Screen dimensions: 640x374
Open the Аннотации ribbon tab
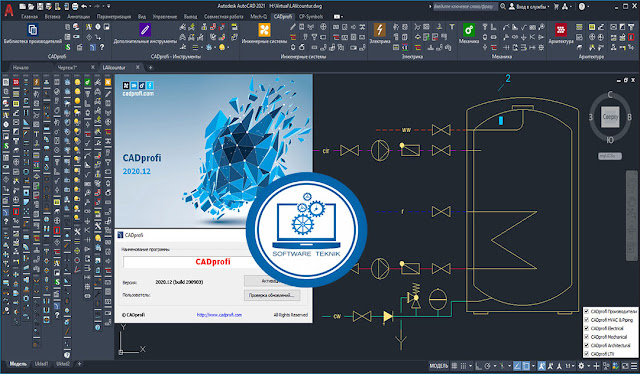(78, 17)
